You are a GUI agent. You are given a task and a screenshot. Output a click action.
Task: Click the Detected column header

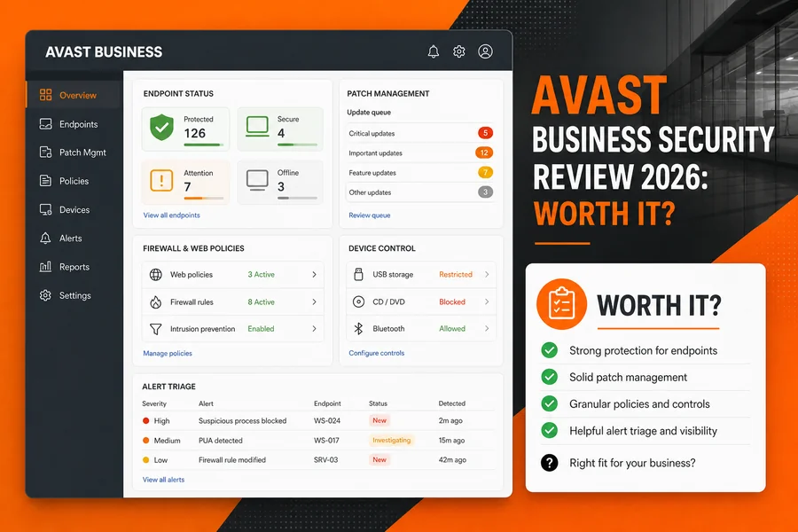[x=452, y=403]
